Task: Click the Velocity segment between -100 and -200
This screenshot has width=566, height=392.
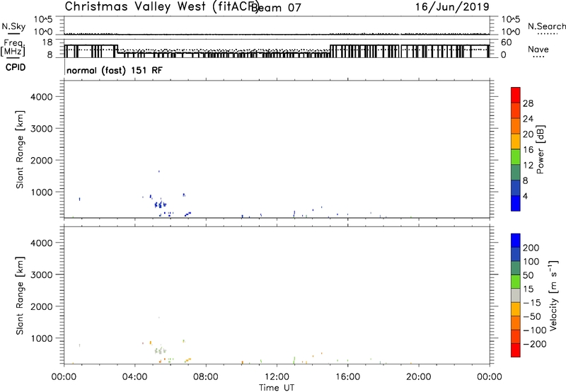Action: click(516, 337)
